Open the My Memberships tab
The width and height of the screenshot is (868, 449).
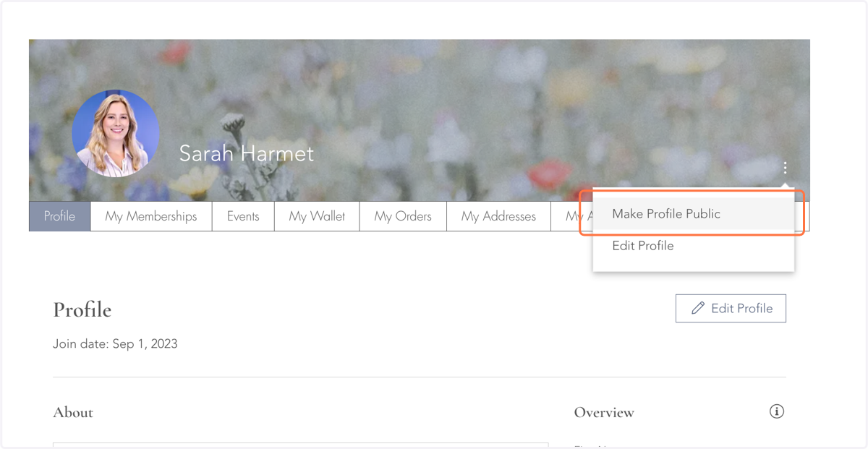pyautogui.click(x=151, y=216)
